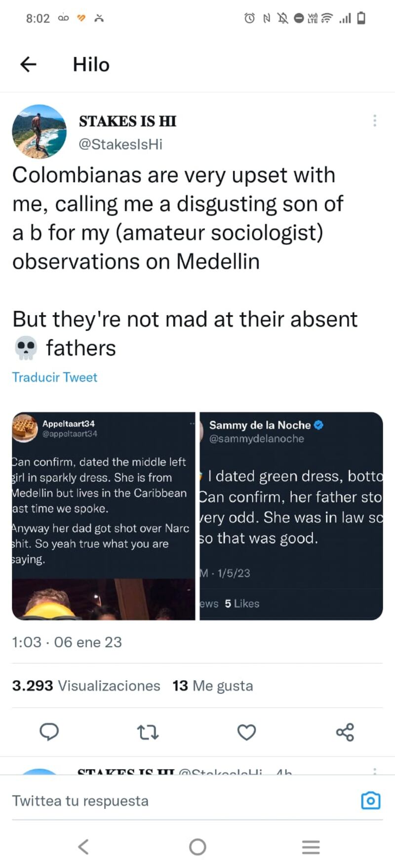Tap the @StakesIsHi username handle
Viewport: 395px width, 868px height.
click(x=120, y=145)
